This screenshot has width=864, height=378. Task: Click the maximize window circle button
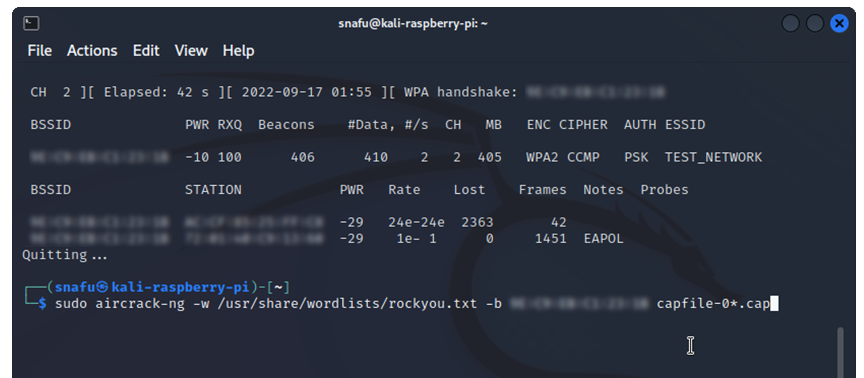(814, 23)
